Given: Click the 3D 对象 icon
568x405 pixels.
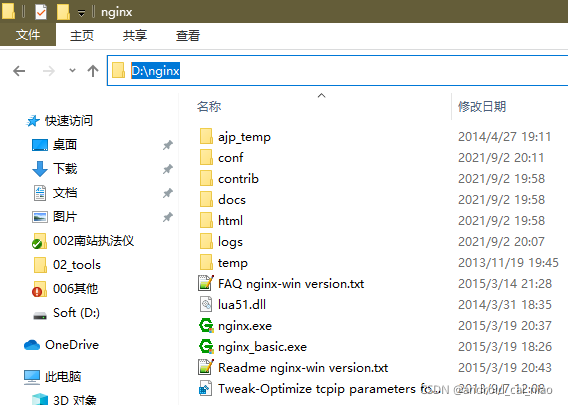Looking at the screenshot, I should pyautogui.click(x=40, y=399).
